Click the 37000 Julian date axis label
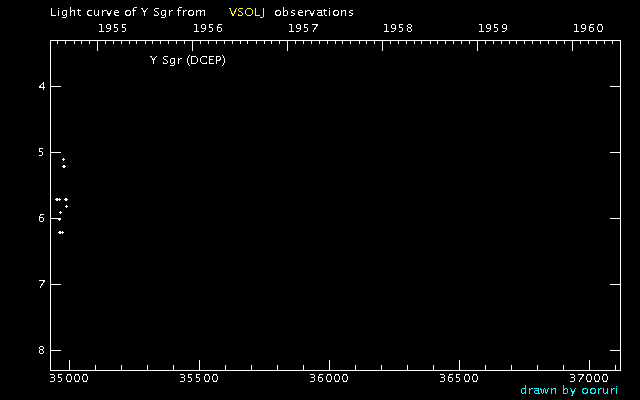Viewport: 640px width, 400px height. point(588,379)
